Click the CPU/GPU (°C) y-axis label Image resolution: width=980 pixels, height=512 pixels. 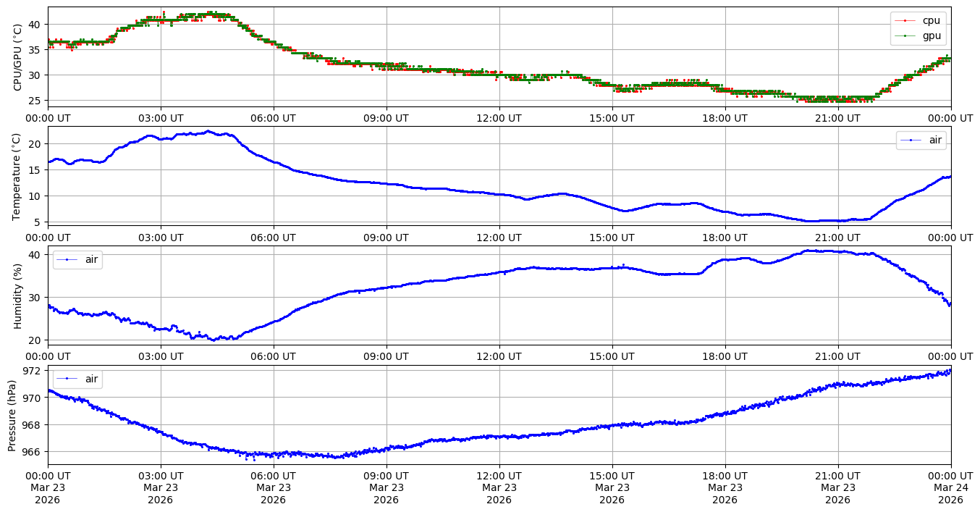click(17, 56)
